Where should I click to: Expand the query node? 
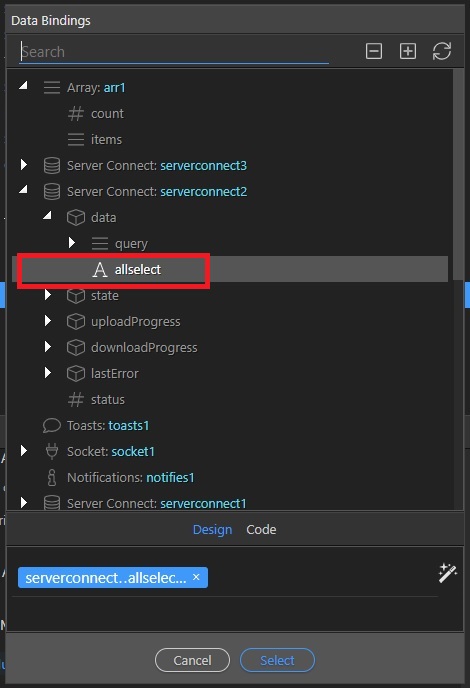click(72, 243)
